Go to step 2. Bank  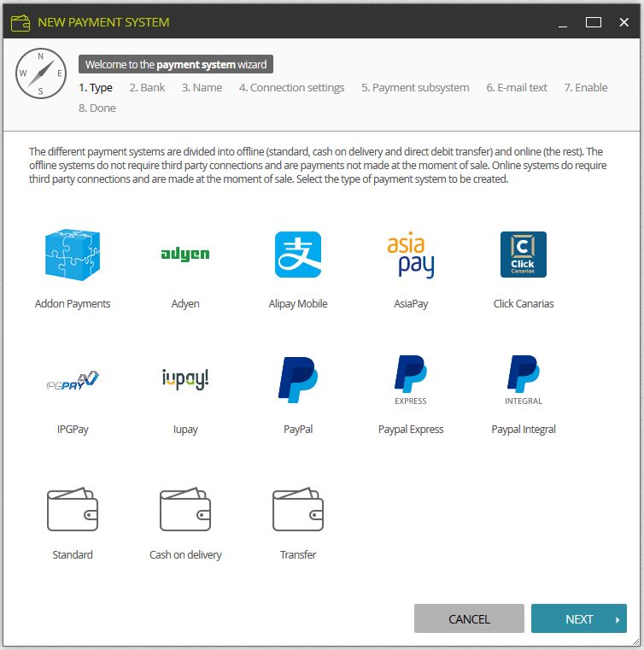coord(147,87)
